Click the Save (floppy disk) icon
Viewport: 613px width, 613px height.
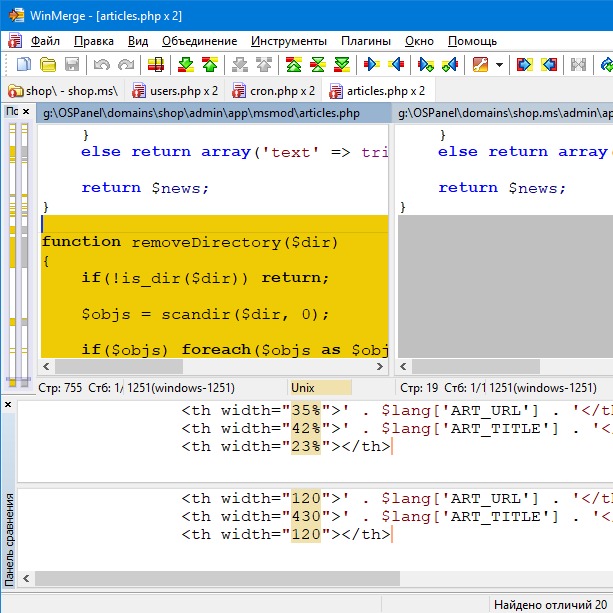[x=71, y=65]
